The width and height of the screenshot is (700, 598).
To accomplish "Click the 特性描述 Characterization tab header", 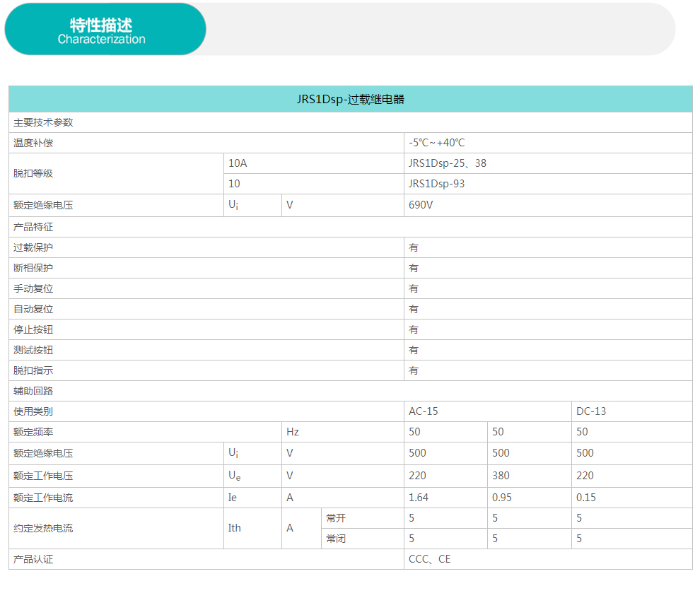I will click(x=105, y=30).
